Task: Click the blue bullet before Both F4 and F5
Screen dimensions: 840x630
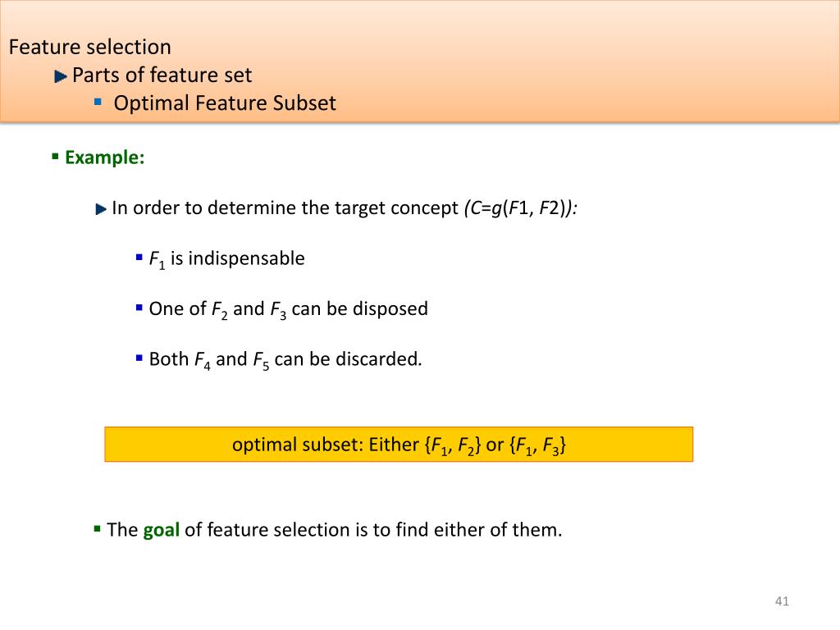Action: [139, 358]
